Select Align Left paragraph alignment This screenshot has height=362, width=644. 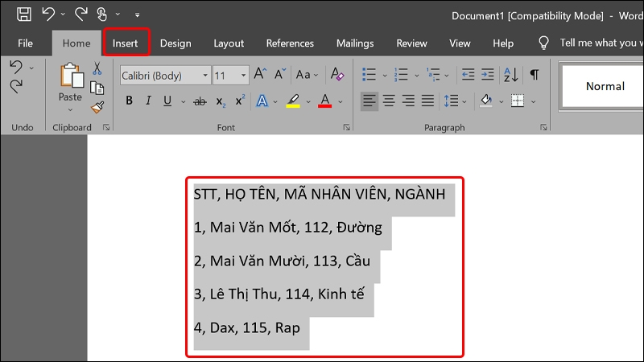[x=369, y=101]
